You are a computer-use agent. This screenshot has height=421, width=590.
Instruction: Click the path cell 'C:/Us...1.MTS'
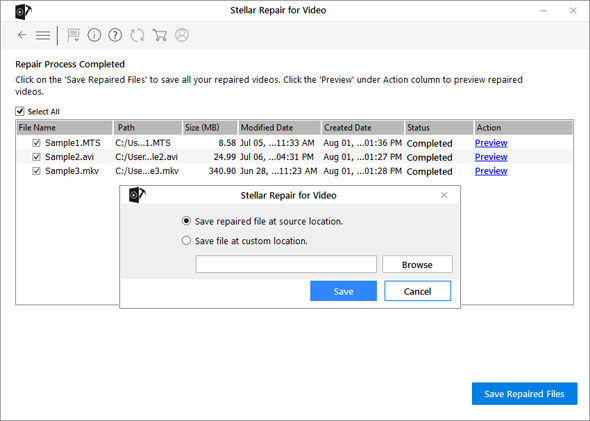coord(143,143)
